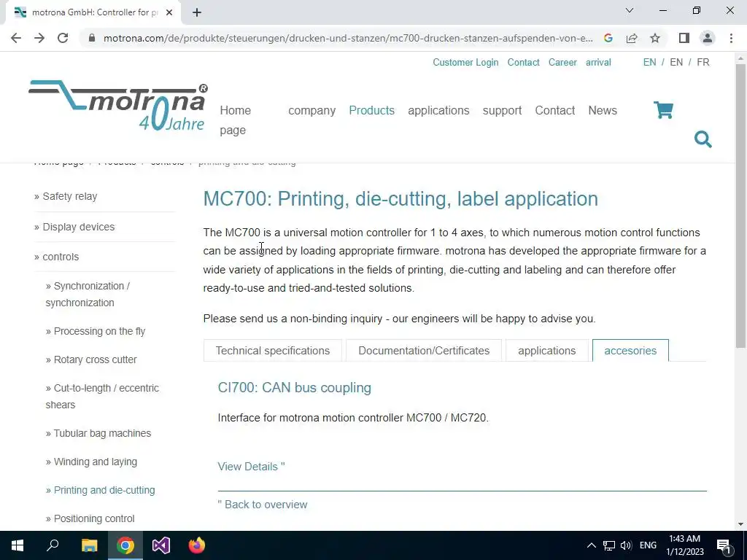747x560 pixels.
Task: Toggle the browser side panel icon
Action: pyautogui.click(x=684, y=38)
